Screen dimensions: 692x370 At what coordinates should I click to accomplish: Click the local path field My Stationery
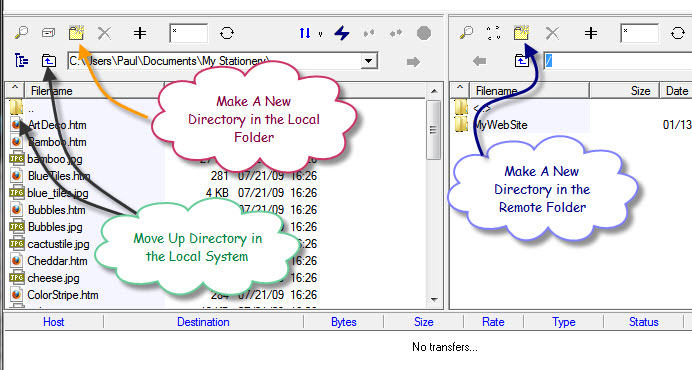[x=215, y=60]
